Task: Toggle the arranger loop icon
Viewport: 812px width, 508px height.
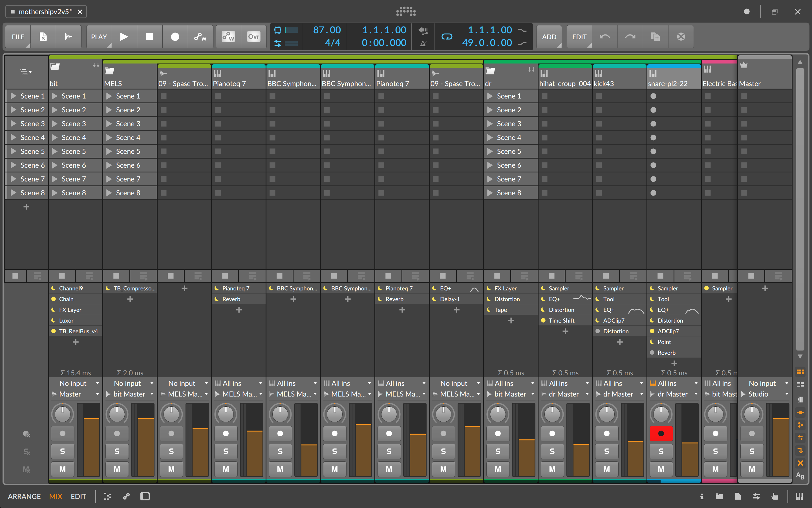Action: [447, 37]
